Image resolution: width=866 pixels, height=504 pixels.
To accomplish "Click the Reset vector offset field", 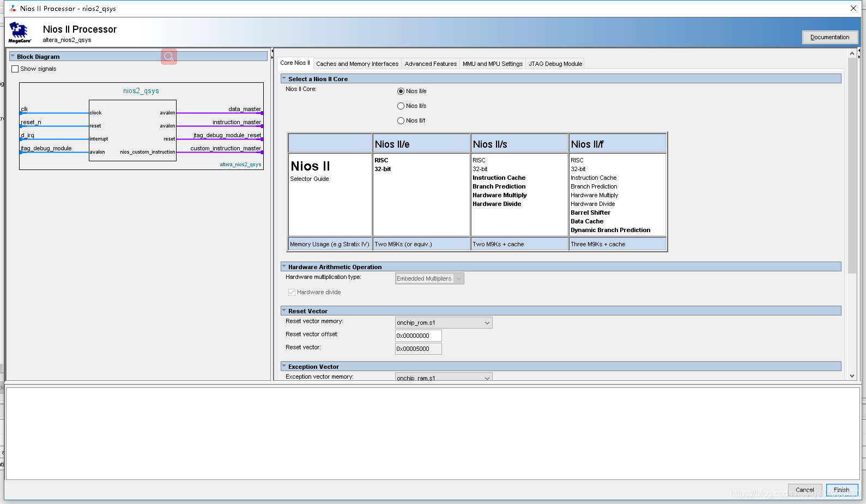I will (x=418, y=336).
